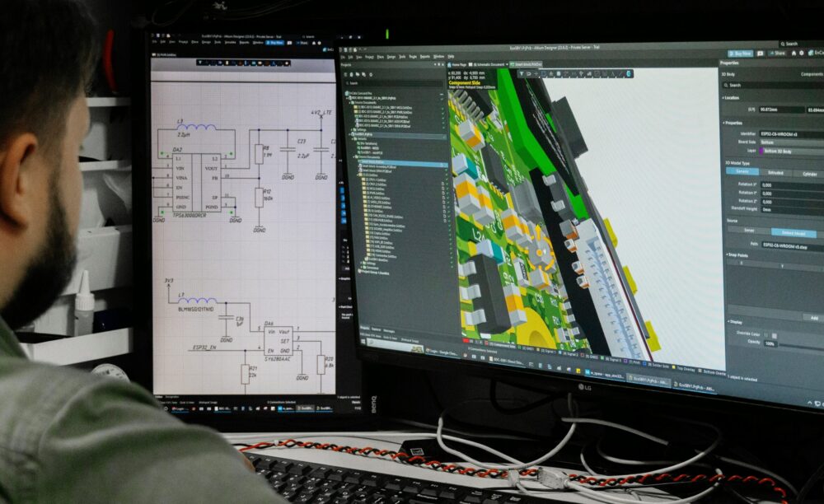Close the Projects panel with its X icon
Viewport: 824px width, 504px height.
coord(442,64)
